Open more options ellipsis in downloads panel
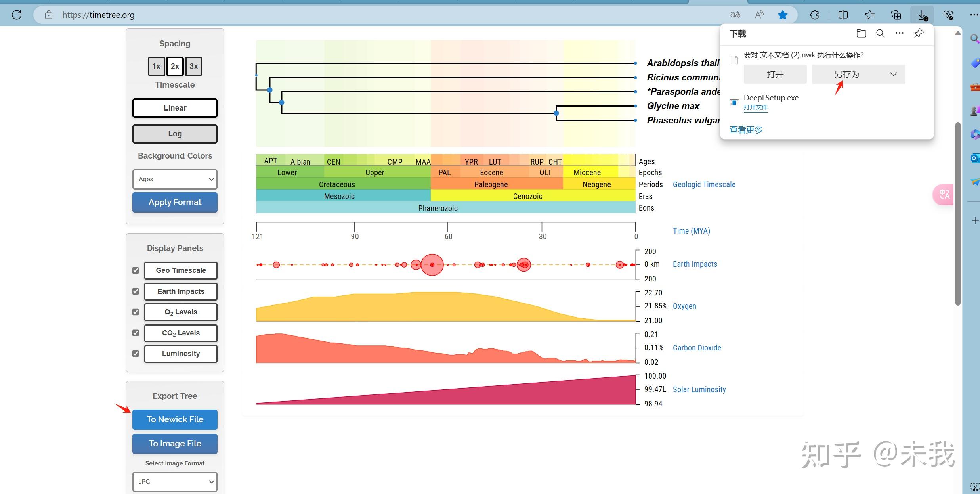980x494 pixels. (900, 33)
